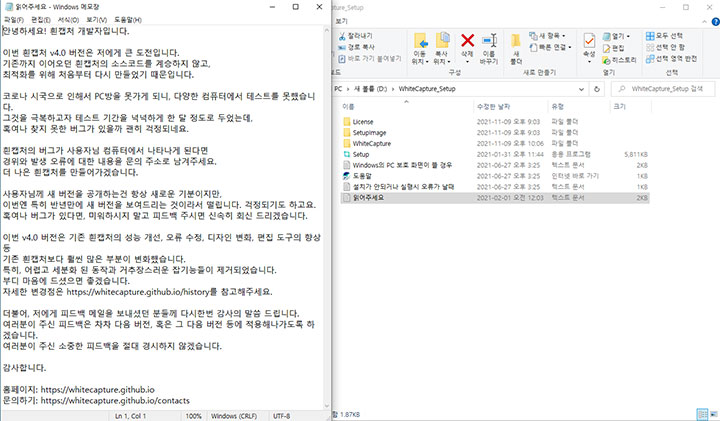Click '응용 프로그램' type cell of Setup

pos(571,154)
